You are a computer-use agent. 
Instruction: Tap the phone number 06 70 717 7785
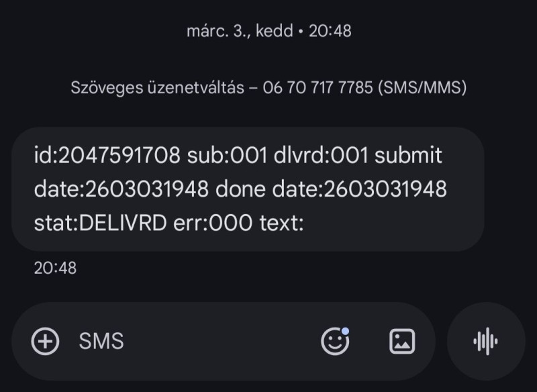(318, 88)
